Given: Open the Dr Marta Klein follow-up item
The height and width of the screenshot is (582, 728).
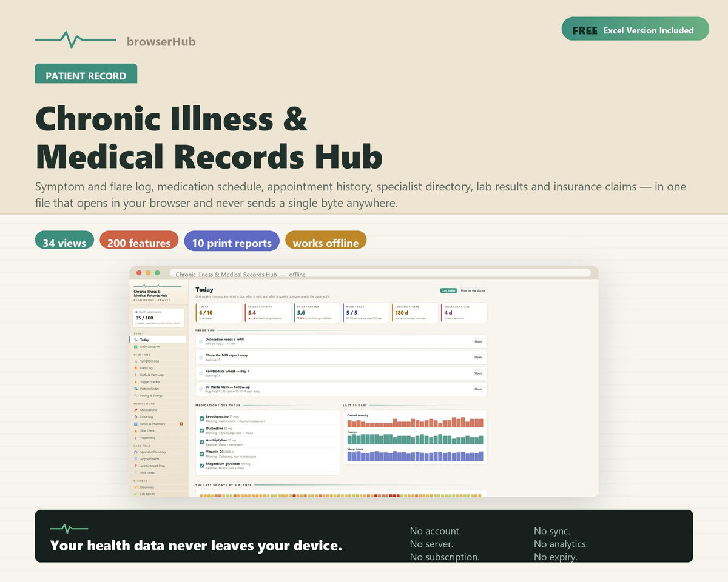Looking at the screenshot, I should tap(478, 389).
